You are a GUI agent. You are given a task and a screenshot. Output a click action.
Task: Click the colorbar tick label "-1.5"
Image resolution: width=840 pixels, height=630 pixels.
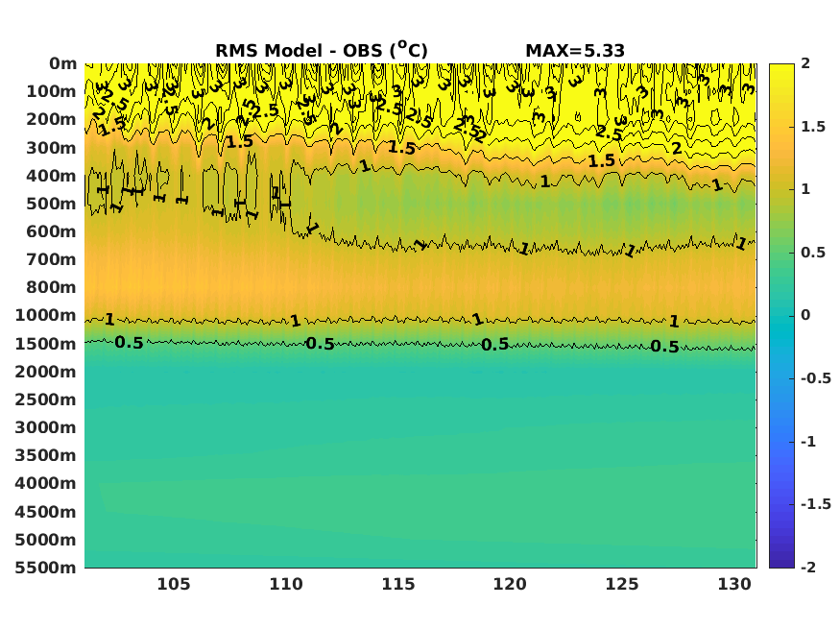click(x=816, y=504)
